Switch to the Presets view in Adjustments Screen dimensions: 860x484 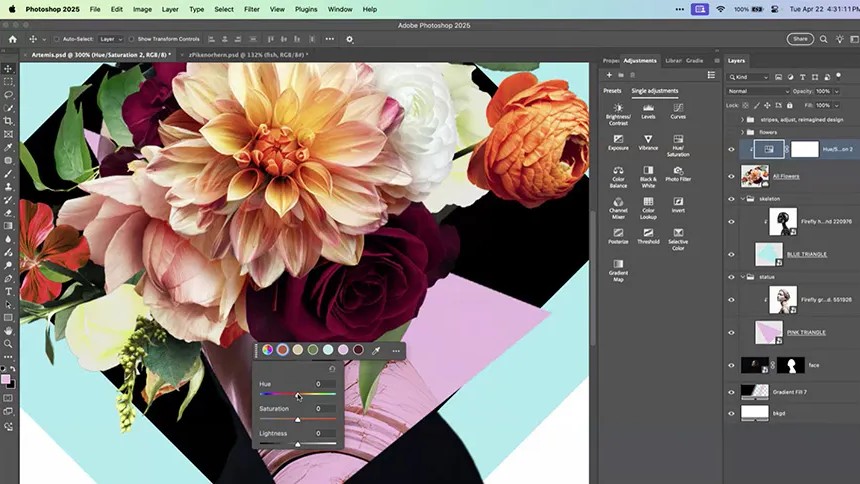click(612, 91)
